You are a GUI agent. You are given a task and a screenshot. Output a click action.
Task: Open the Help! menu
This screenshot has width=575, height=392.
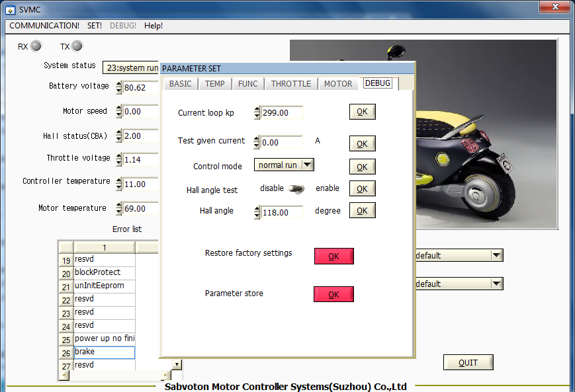[x=154, y=26]
